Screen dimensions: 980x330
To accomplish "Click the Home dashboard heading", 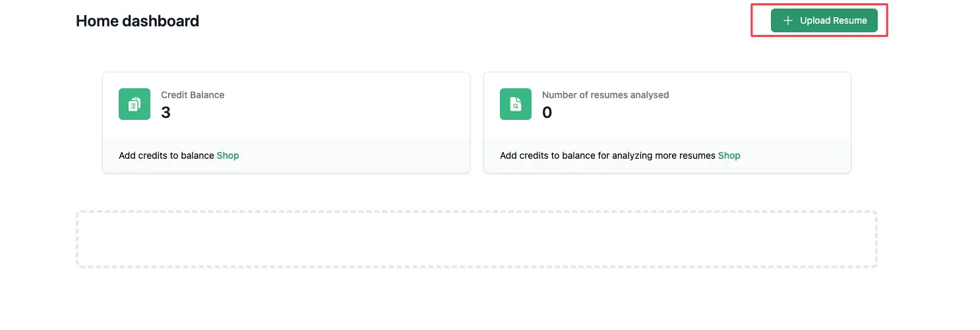I will click(137, 21).
